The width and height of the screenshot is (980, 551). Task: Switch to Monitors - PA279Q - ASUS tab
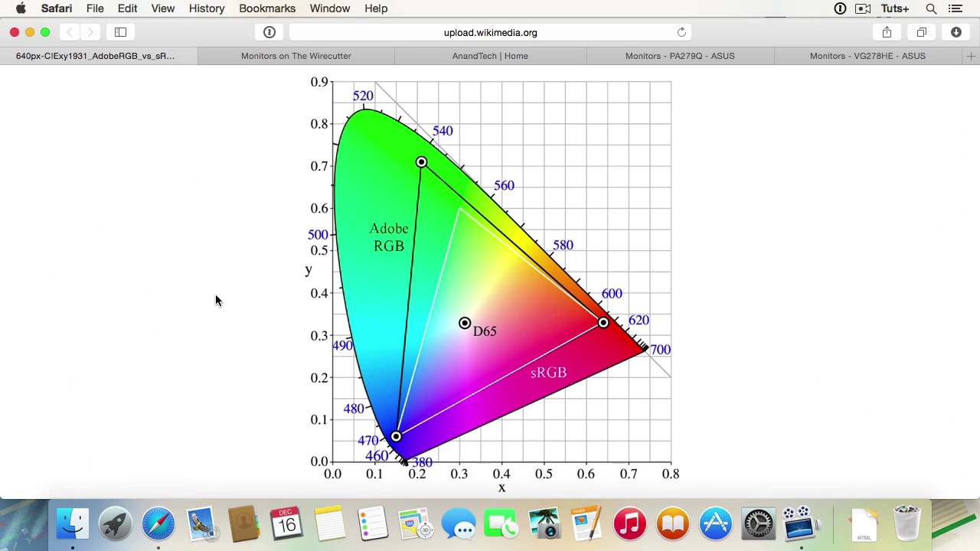click(x=680, y=56)
